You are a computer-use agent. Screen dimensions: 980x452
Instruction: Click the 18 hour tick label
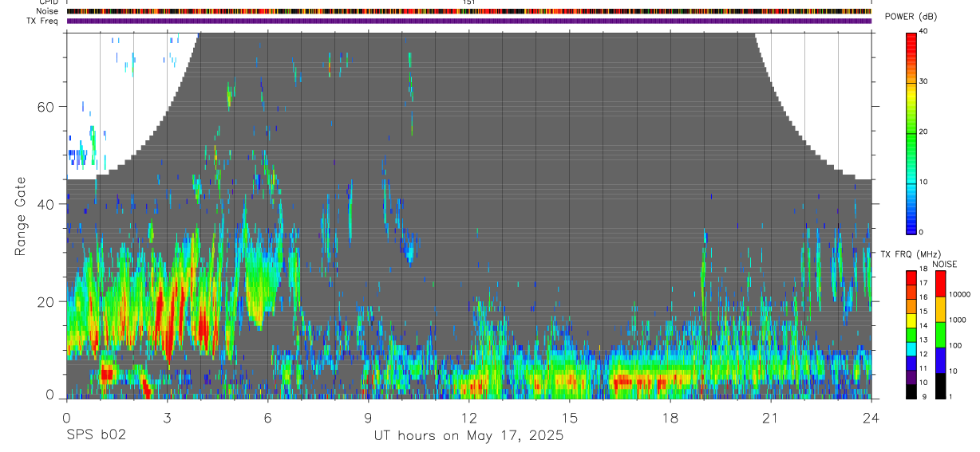click(670, 418)
